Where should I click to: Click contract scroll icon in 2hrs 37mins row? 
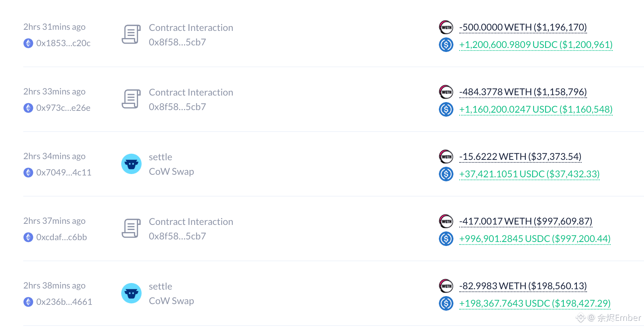click(131, 229)
